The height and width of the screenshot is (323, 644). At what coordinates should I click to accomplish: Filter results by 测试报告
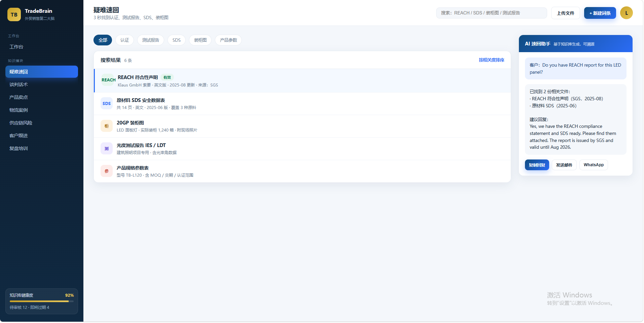tap(151, 40)
